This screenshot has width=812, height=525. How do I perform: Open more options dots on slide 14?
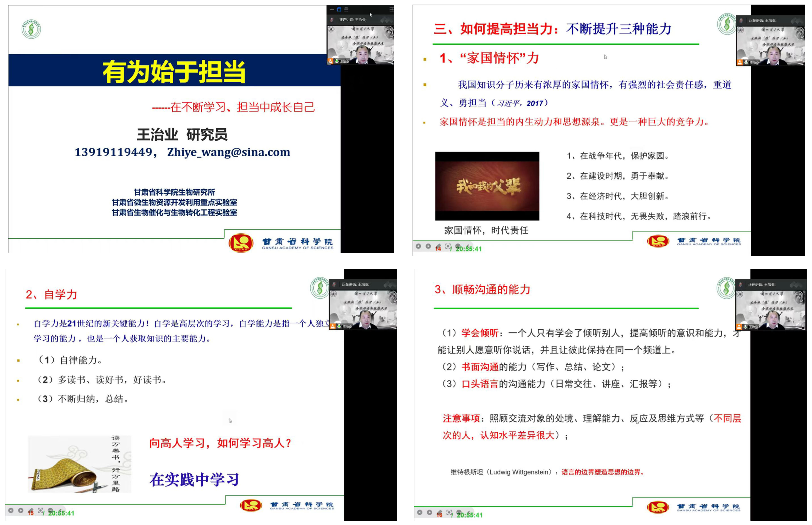pyautogui.click(x=458, y=246)
